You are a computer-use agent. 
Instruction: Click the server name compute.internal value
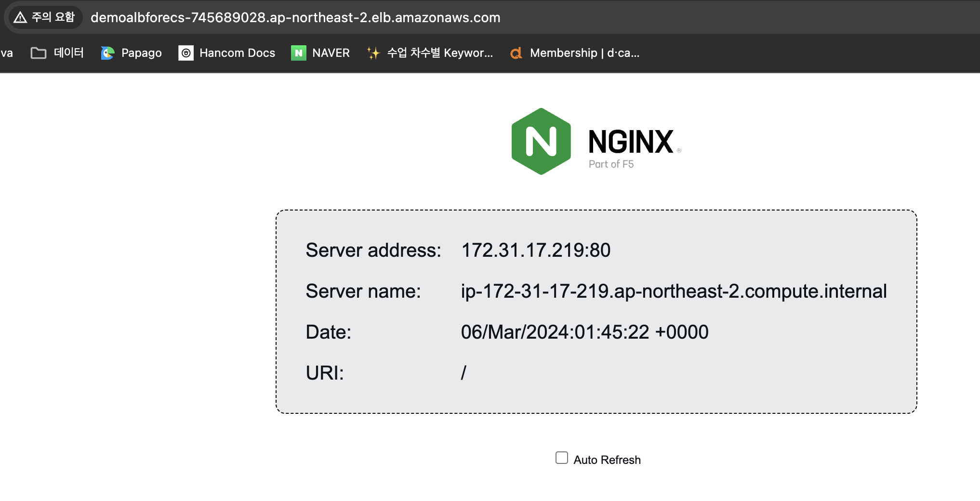click(x=673, y=291)
